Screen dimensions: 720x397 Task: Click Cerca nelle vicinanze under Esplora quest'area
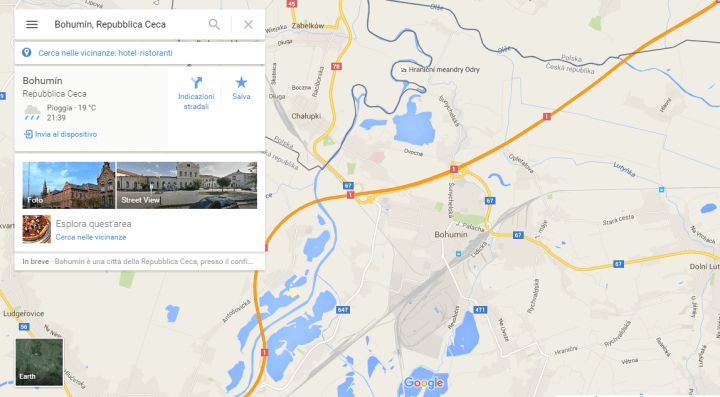[91, 237]
